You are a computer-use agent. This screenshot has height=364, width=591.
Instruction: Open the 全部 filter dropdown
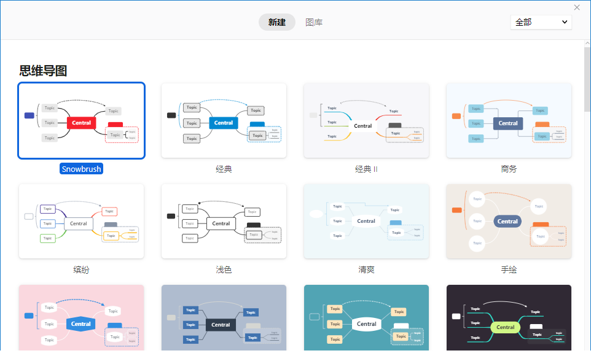[541, 21]
